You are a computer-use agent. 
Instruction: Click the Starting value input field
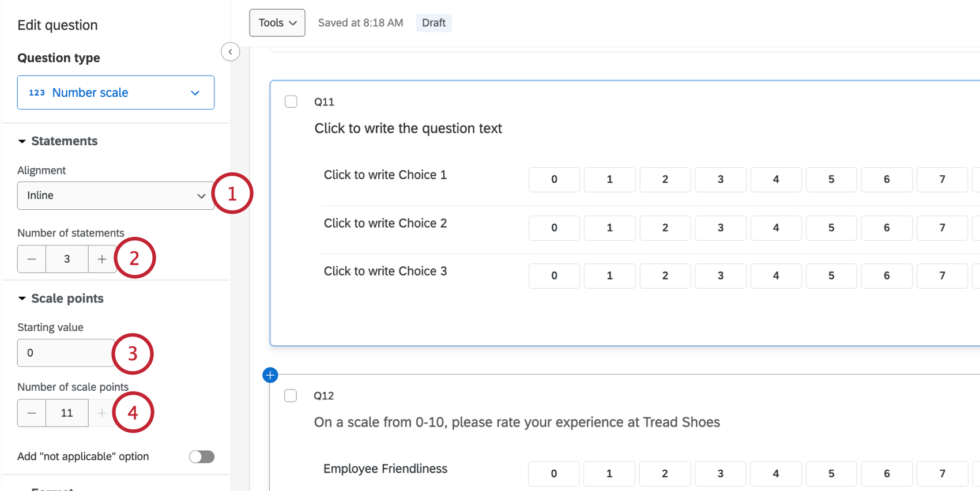(66, 353)
